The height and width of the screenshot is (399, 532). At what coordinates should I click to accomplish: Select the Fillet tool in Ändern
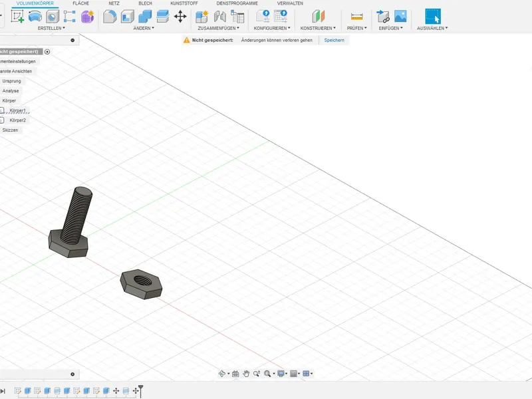point(110,16)
